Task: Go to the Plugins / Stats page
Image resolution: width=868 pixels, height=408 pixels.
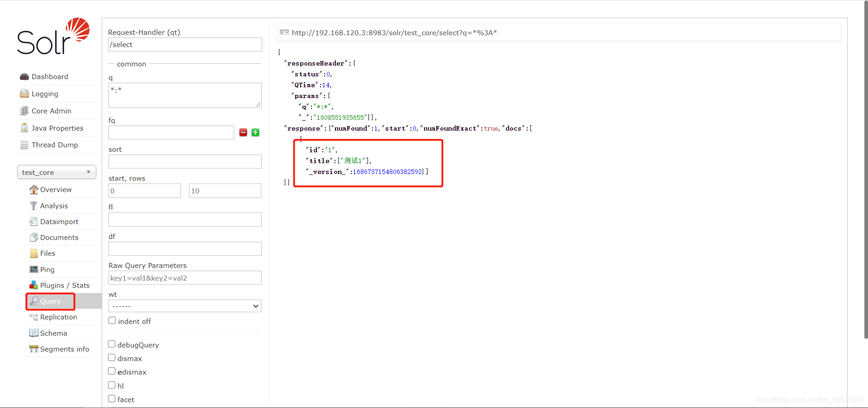Action: click(x=65, y=285)
